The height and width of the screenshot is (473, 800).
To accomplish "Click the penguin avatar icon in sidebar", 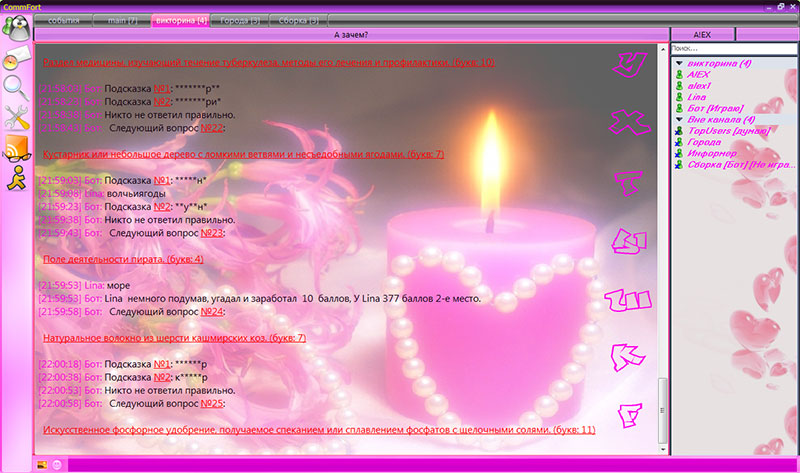I will pyautogui.click(x=15, y=27).
